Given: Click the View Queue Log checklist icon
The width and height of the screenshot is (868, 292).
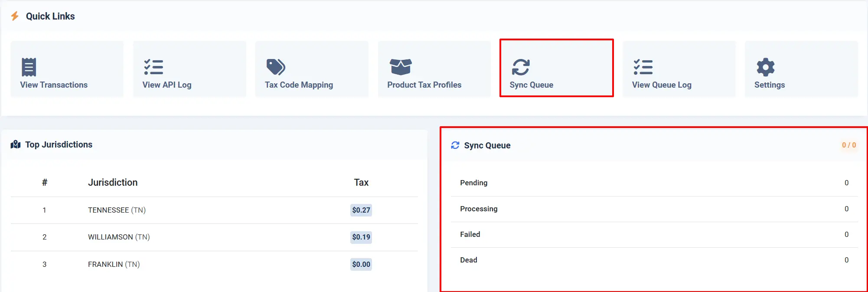Looking at the screenshot, I should [x=643, y=67].
